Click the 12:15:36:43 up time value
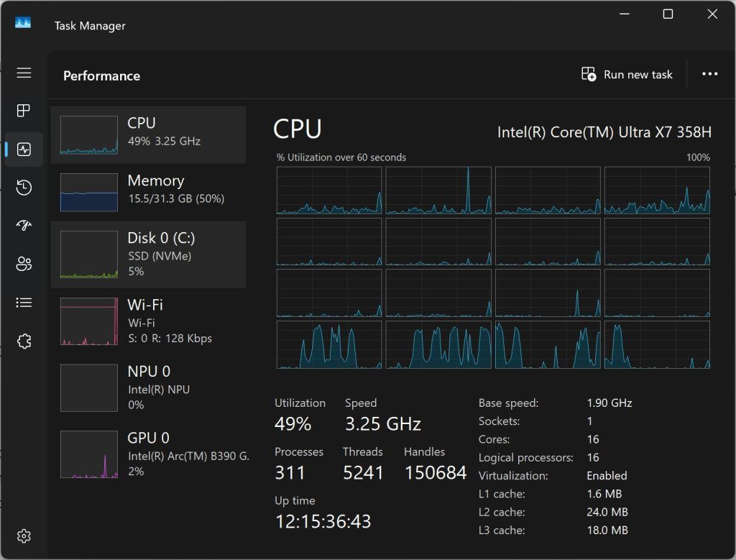The width and height of the screenshot is (736, 560). coord(323,521)
